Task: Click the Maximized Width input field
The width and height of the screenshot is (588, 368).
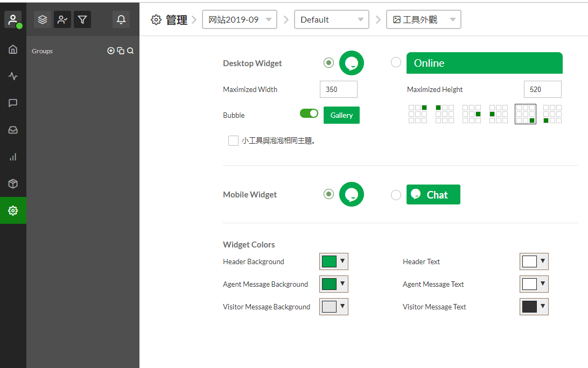Action: click(338, 89)
